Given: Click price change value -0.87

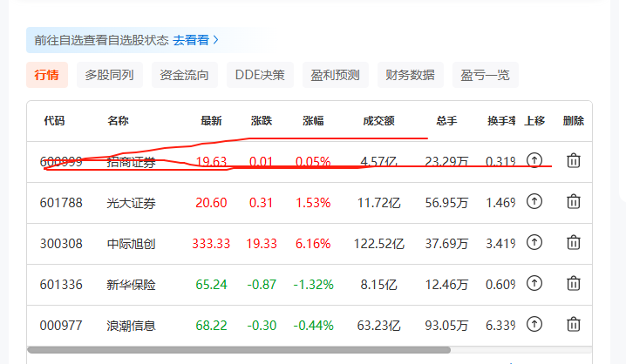Looking at the screenshot, I should [x=262, y=285].
